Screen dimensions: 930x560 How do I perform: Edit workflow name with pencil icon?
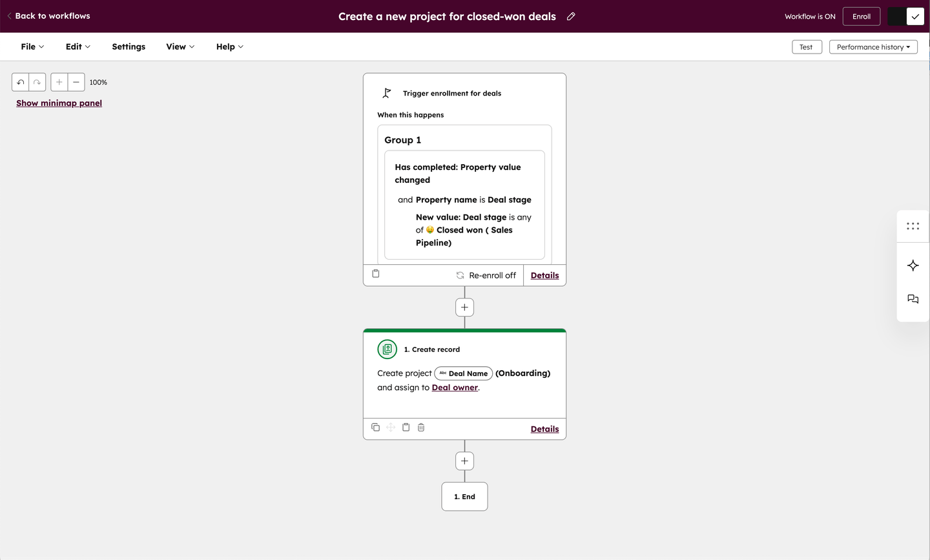pos(571,16)
